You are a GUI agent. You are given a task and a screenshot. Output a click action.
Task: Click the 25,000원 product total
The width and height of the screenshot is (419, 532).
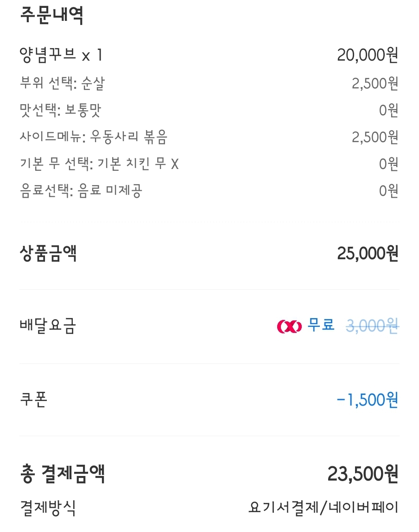(x=368, y=253)
